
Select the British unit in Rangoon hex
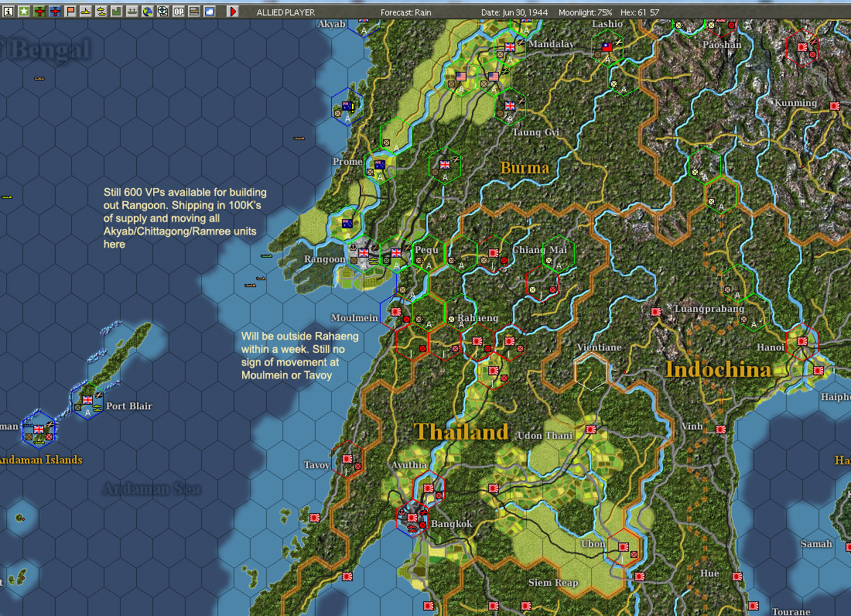click(x=364, y=253)
